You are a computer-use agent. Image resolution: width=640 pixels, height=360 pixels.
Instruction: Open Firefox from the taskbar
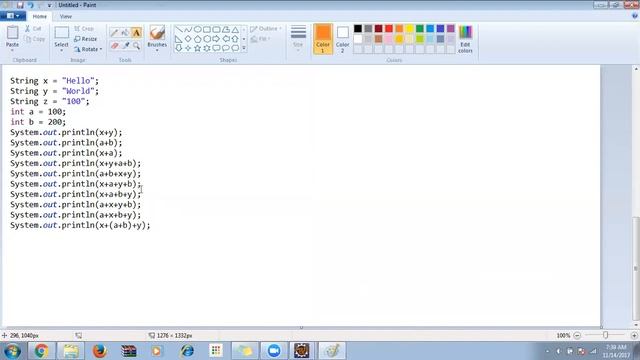click(x=99, y=351)
